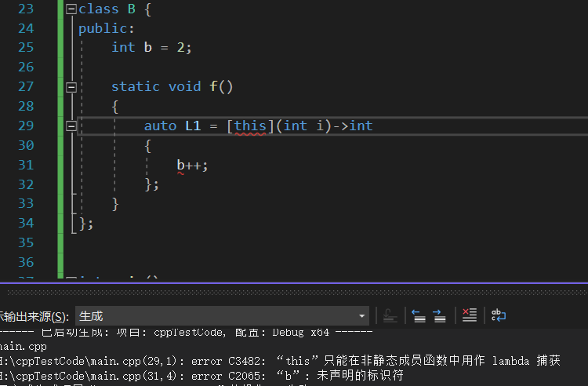Collapse the static void f() function
Screen dimensions: 588x386
pyautogui.click(x=71, y=87)
